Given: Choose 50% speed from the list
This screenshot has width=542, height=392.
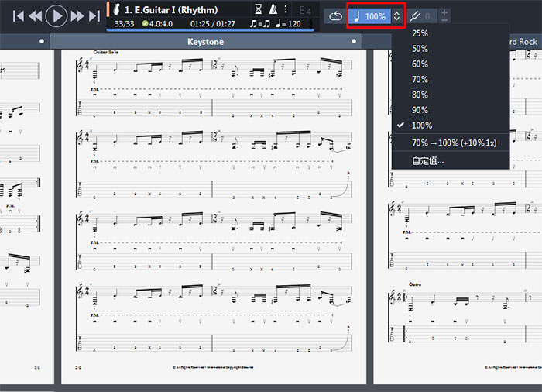Looking at the screenshot, I should 420,49.
